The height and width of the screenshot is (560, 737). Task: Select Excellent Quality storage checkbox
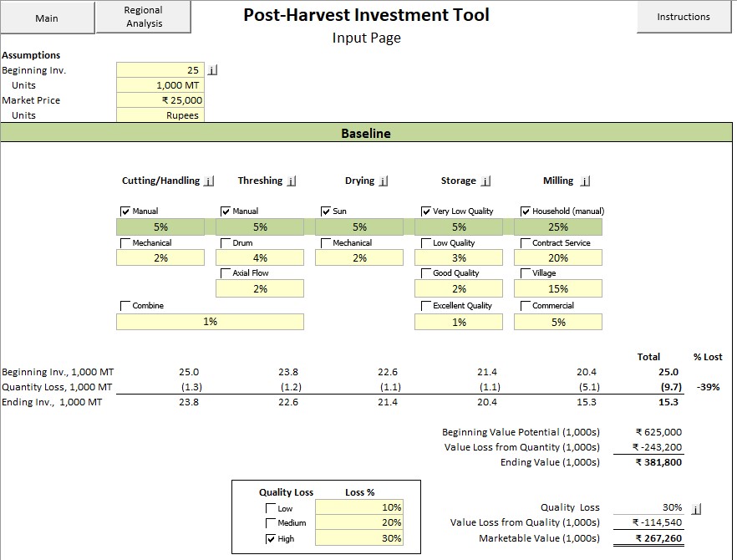(426, 306)
